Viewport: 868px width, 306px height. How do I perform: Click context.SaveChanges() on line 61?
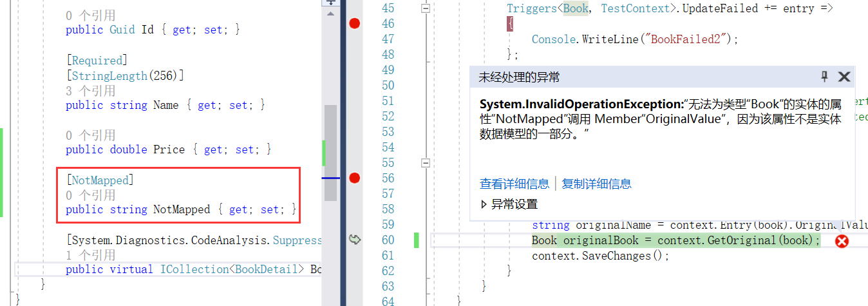coord(601,256)
